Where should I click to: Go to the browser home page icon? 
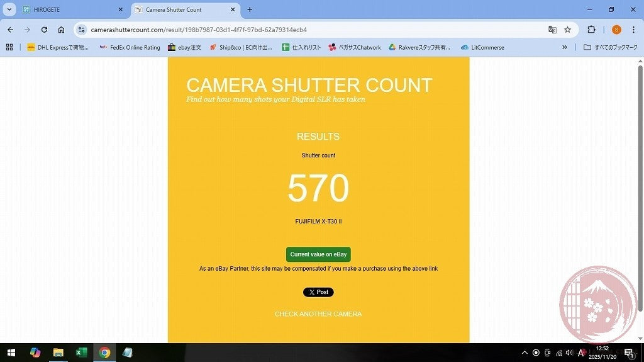61,30
